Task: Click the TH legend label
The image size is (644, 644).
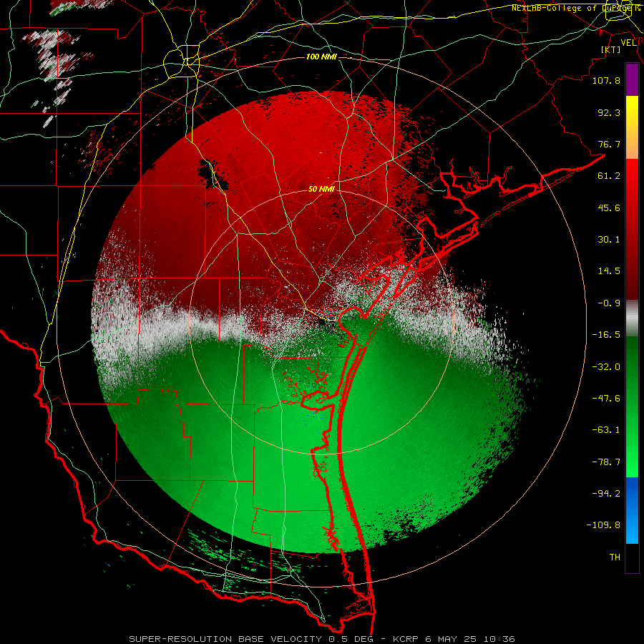Action: pos(615,557)
